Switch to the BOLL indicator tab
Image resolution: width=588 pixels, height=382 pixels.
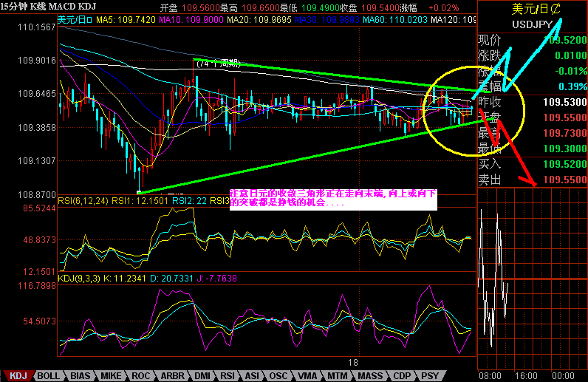click(x=48, y=375)
